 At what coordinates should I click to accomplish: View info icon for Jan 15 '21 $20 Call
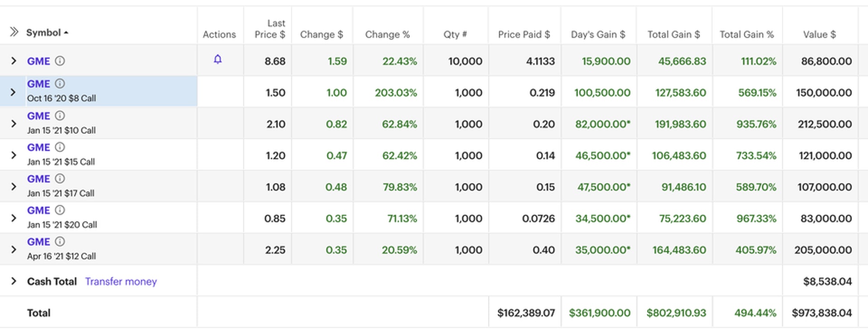click(60, 210)
